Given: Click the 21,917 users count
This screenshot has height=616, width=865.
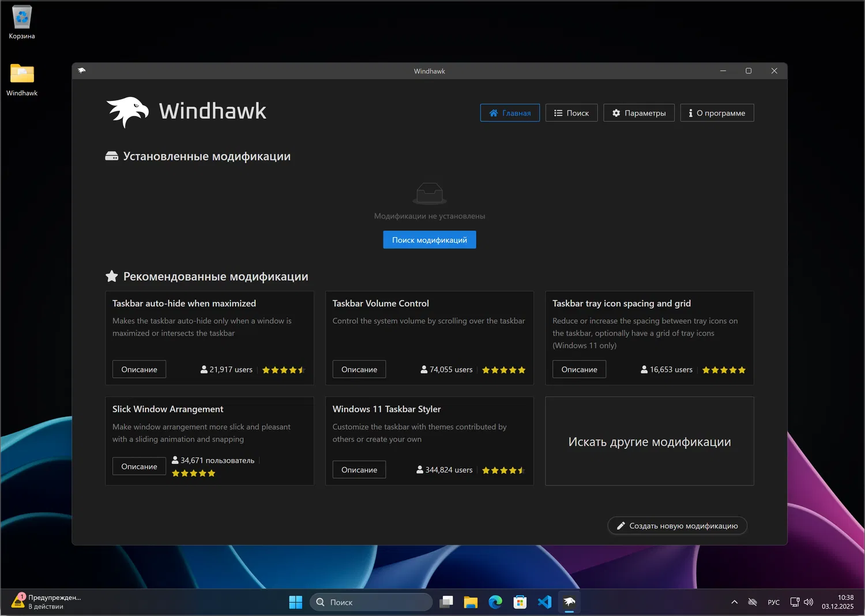Looking at the screenshot, I should coord(227,370).
